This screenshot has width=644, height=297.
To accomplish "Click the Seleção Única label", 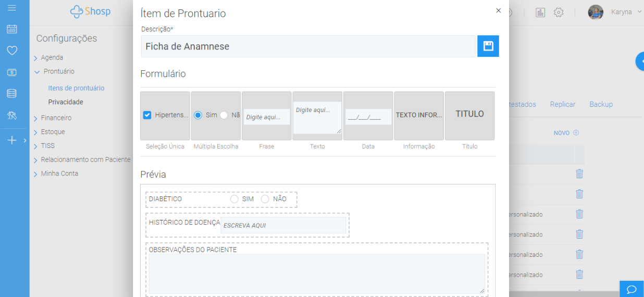I will tap(165, 146).
